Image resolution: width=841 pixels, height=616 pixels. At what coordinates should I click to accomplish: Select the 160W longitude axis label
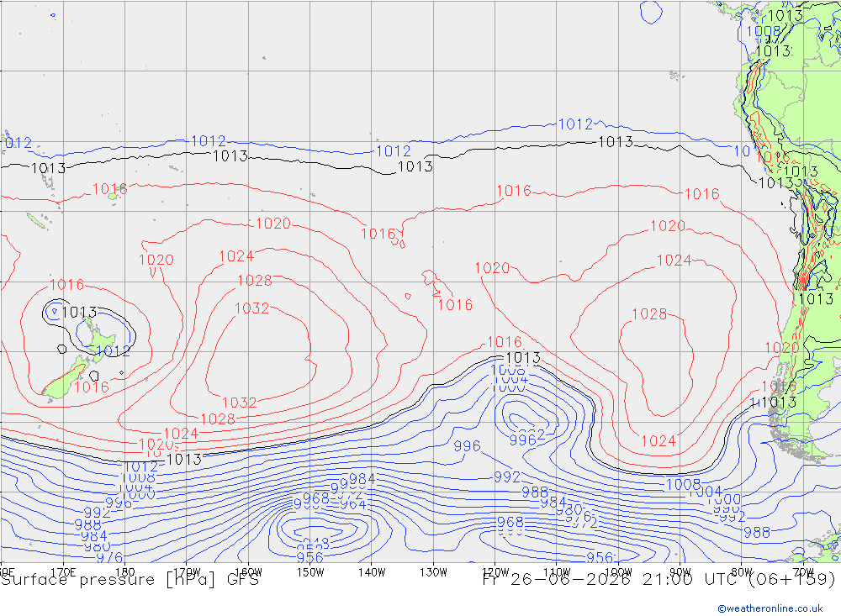[248, 572]
